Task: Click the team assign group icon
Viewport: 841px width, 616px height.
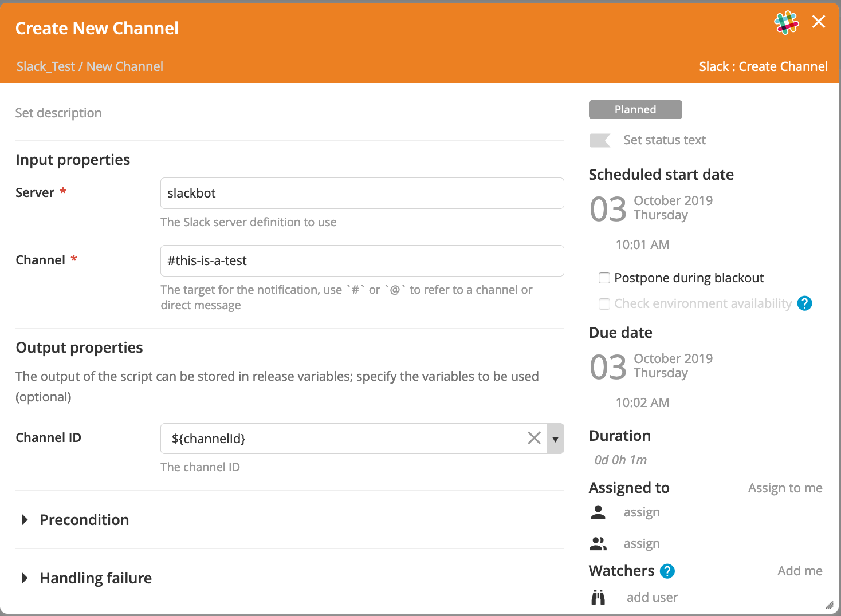Action: tap(598, 543)
